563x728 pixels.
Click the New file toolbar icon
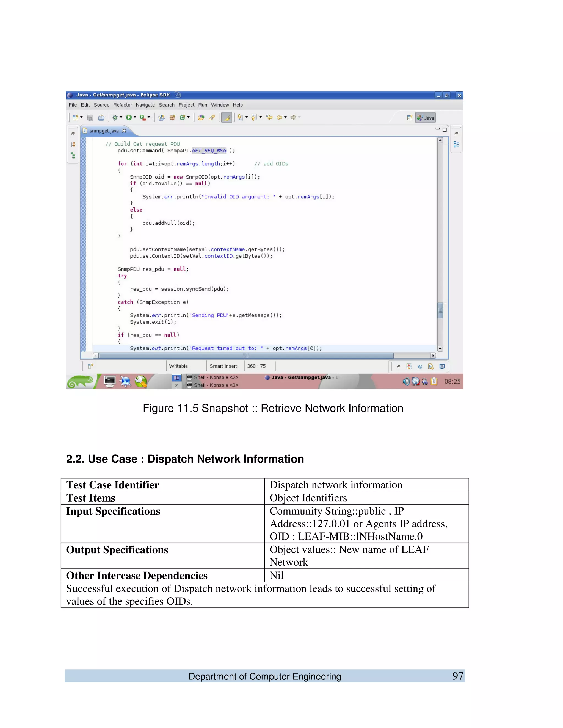[75, 117]
